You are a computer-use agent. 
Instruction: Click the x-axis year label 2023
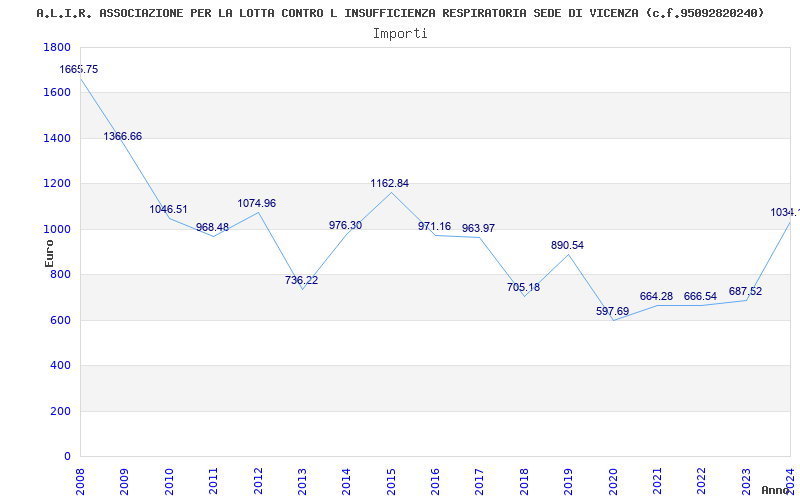(746, 481)
